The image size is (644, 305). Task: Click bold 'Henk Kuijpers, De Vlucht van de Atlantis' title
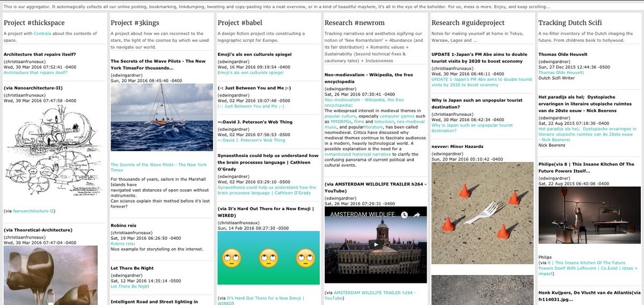[589, 295]
